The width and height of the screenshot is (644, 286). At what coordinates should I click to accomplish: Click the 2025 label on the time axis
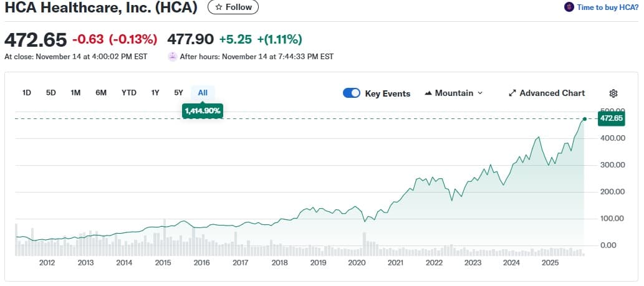(x=550, y=262)
